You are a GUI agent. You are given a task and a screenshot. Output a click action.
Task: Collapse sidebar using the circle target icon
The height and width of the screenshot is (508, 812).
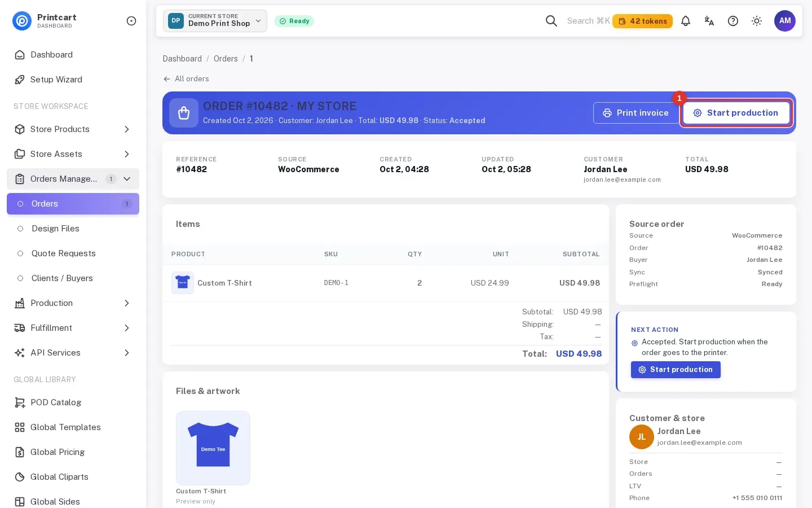tap(131, 21)
